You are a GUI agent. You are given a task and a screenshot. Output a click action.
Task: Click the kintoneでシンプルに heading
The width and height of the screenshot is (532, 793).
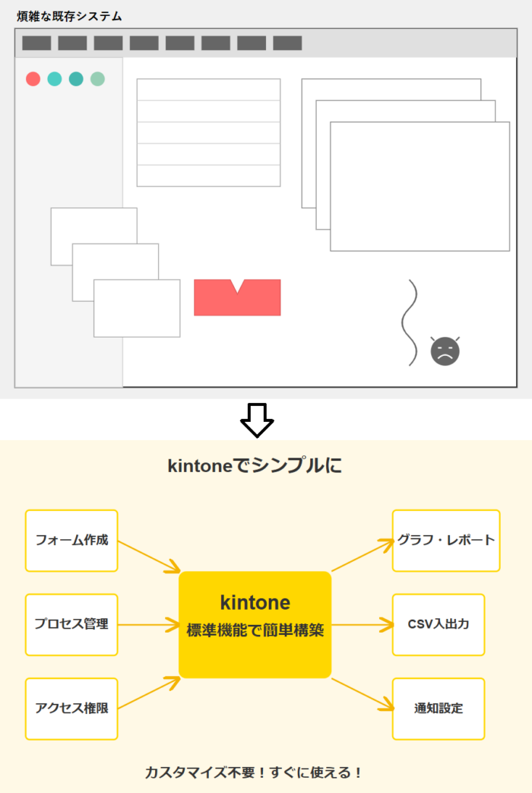click(x=255, y=465)
